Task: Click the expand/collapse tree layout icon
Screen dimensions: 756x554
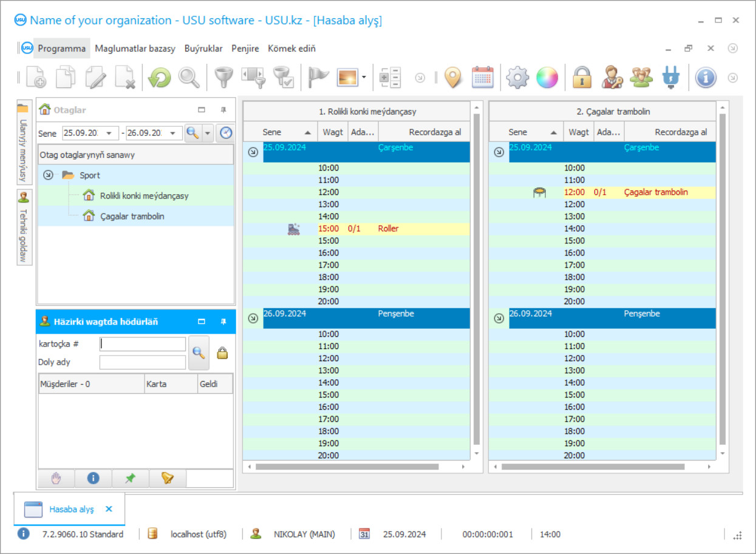Action: pyautogui.click(x=390, y=78)
